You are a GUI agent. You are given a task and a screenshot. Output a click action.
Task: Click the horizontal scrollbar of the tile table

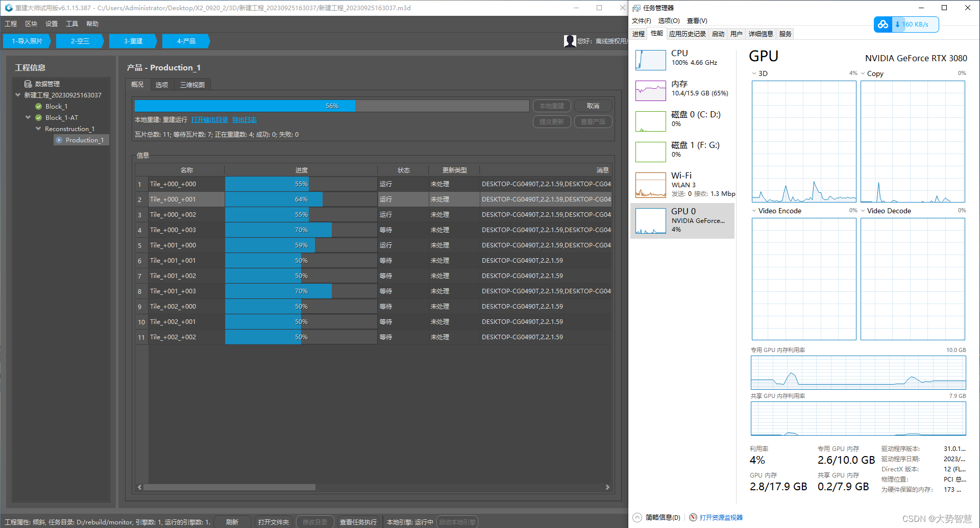click(230, 487)
